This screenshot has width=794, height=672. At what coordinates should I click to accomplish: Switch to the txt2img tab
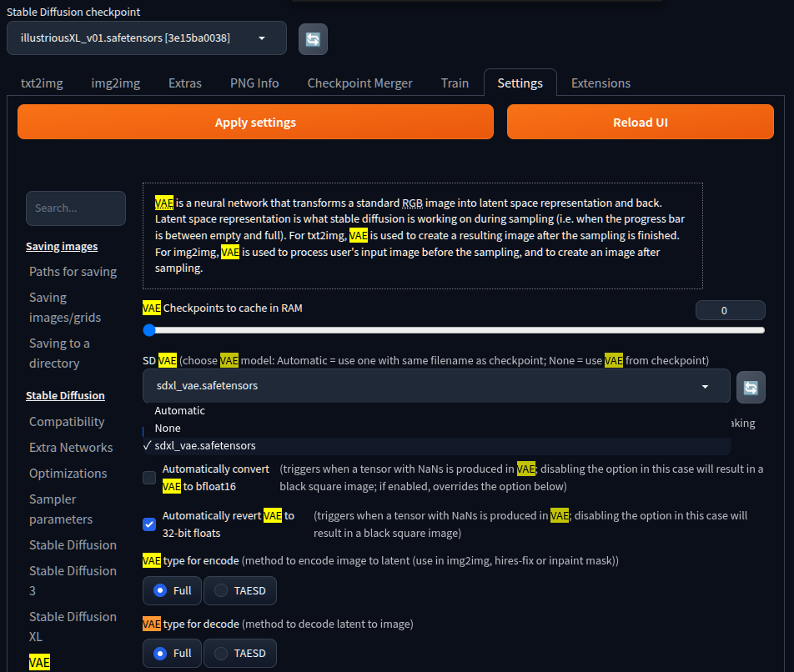pos(42,83)
